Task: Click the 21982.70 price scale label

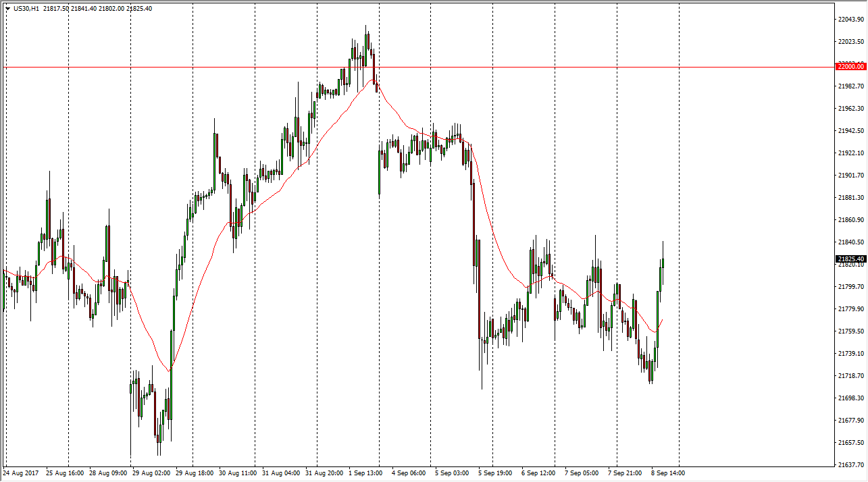Action: coord(850,86)
